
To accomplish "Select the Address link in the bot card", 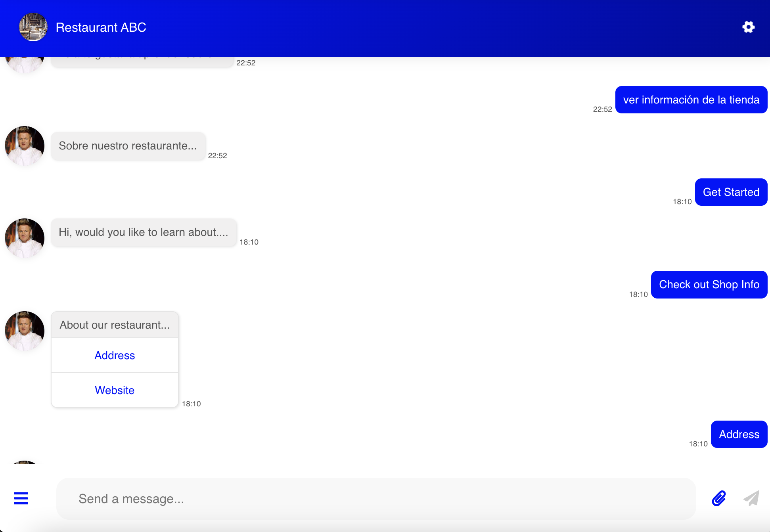I will pyautogui.click(x=115, y=355).
